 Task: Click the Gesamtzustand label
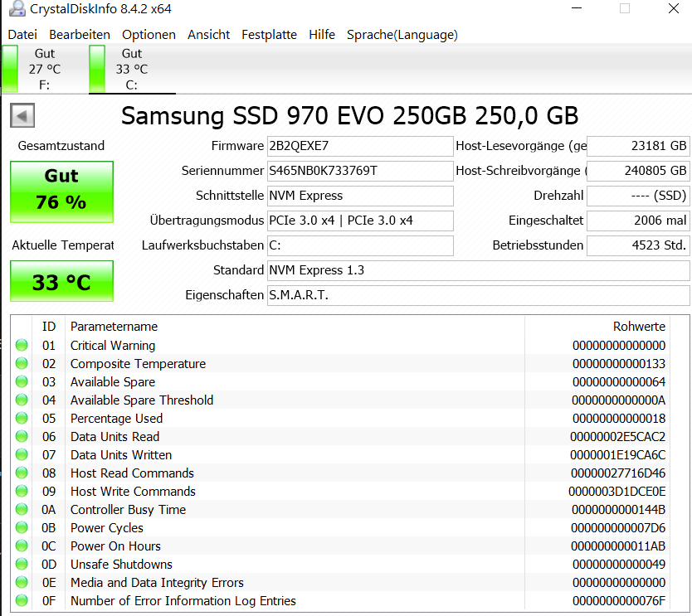[61, 146]
